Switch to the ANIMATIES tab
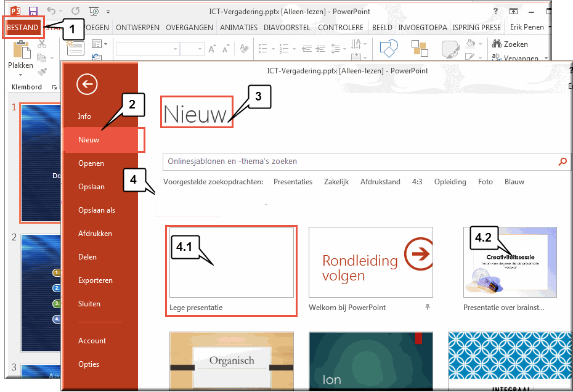The width and height of the screenshot is (573, 392). click(238, 27)
